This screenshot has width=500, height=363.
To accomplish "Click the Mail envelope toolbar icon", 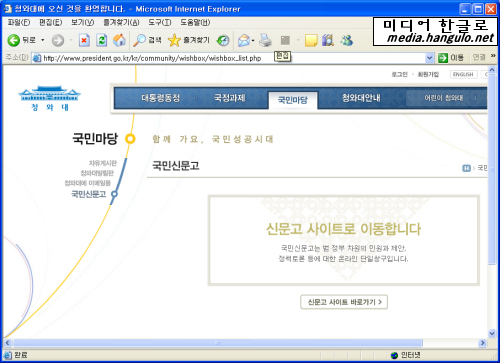I will pos(244,41).
